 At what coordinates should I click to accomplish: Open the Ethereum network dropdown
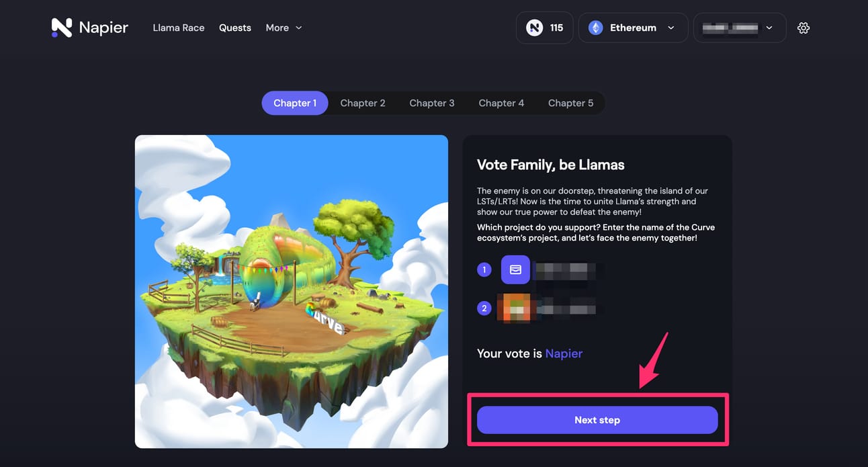[633, 28]
